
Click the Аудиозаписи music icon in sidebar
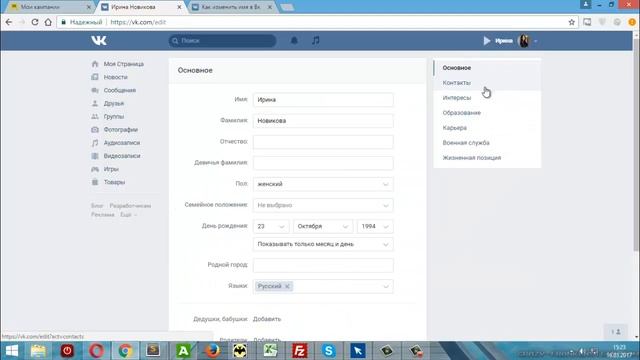[x=95, y=143]
